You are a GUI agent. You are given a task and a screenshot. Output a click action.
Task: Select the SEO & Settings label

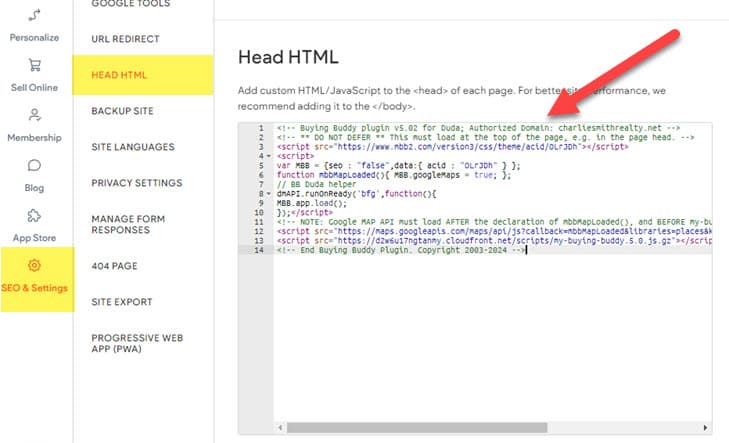pos(34,288)
